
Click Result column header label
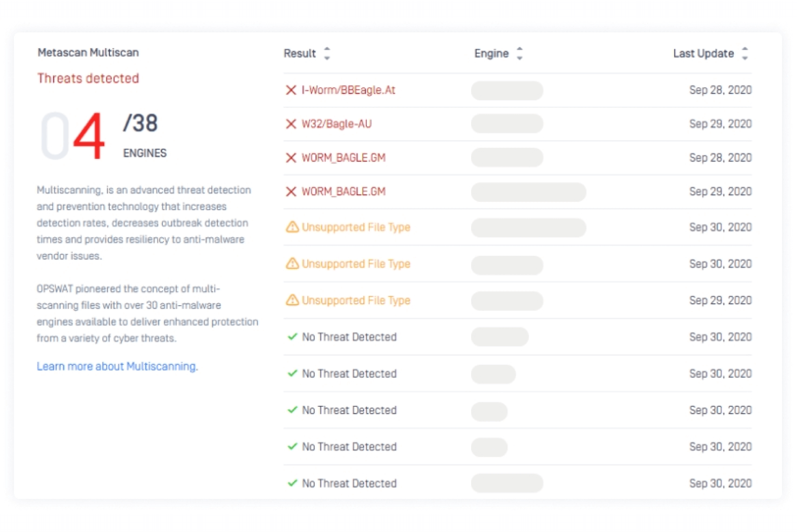(x=299, y=53)
